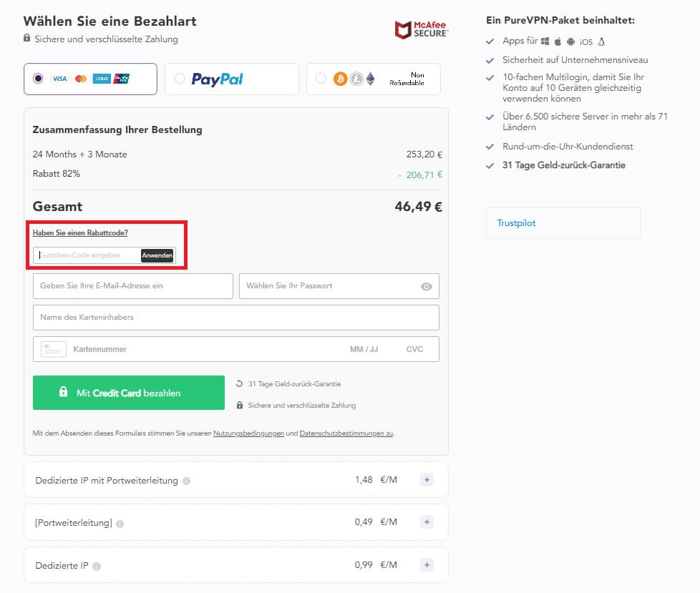Click the 'Non Refundable' label
The width and height of the screenshot is (700, 593).
tap(407, 79)
